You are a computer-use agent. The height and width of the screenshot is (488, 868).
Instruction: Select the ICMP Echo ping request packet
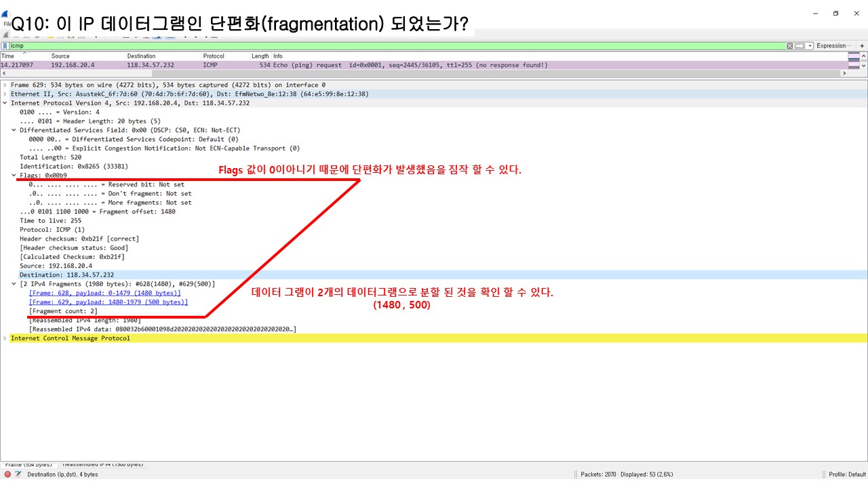point(423,65)
